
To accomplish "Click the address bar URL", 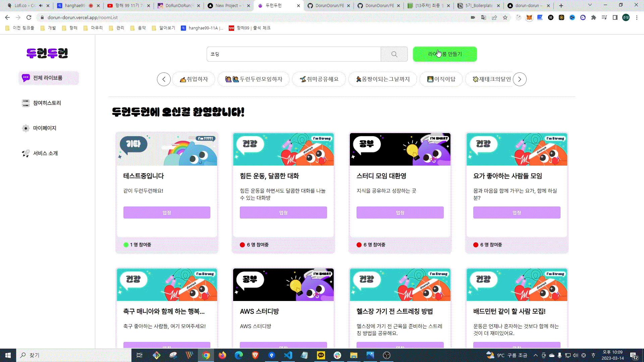I will [83, 17].
